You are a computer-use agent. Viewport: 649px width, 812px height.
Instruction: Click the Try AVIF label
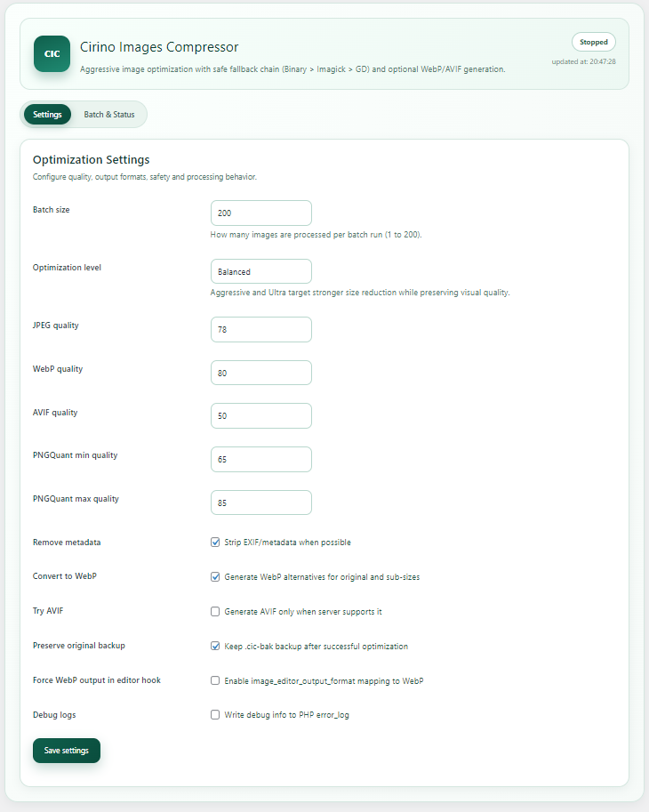[48, 610]
